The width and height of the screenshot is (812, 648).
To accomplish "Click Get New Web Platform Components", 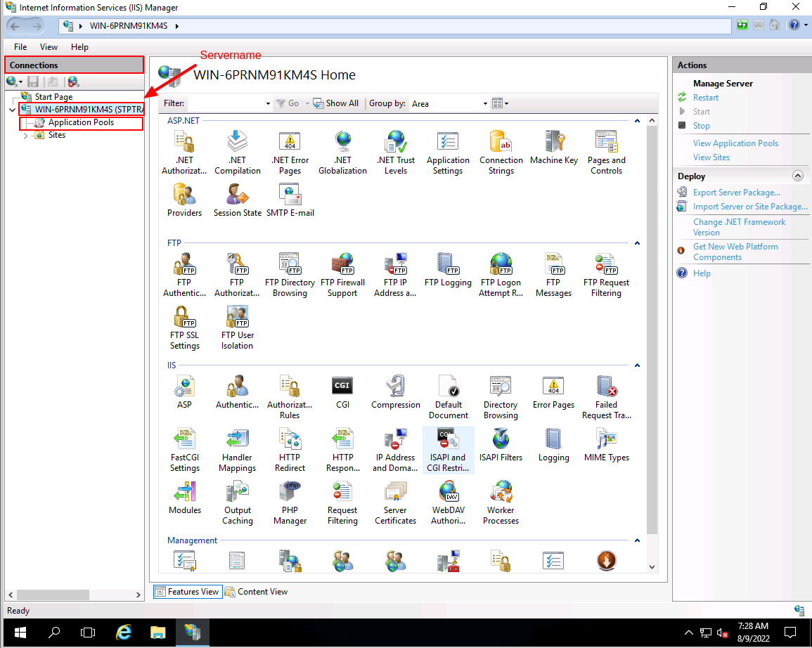I will pos(735,252).
